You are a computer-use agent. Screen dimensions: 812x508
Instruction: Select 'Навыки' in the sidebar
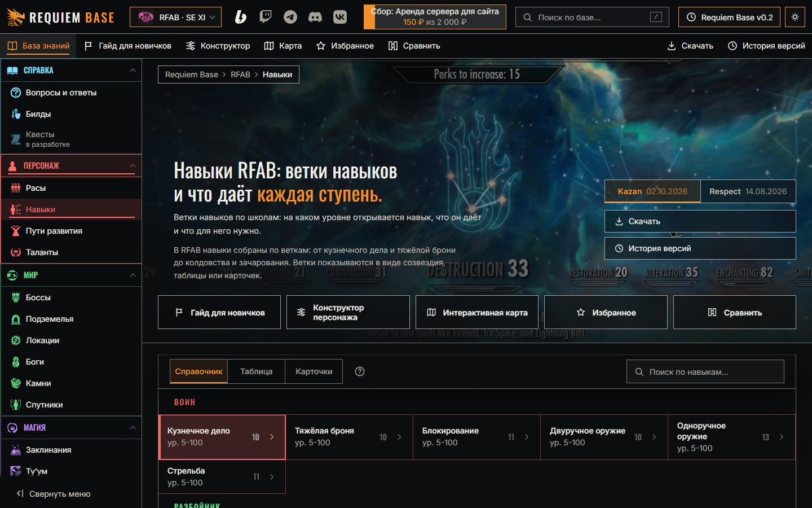coord(71,209)
